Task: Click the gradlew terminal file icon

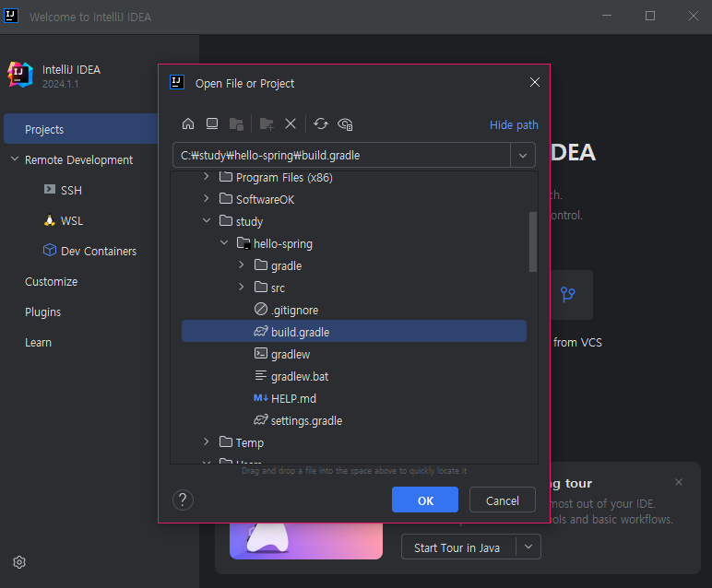Action: [261, 353]
